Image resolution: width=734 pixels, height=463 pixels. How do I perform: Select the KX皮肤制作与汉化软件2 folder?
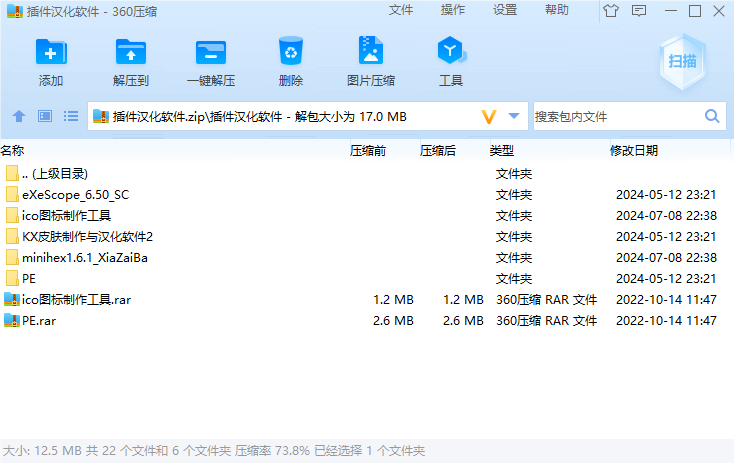point(365,237)
